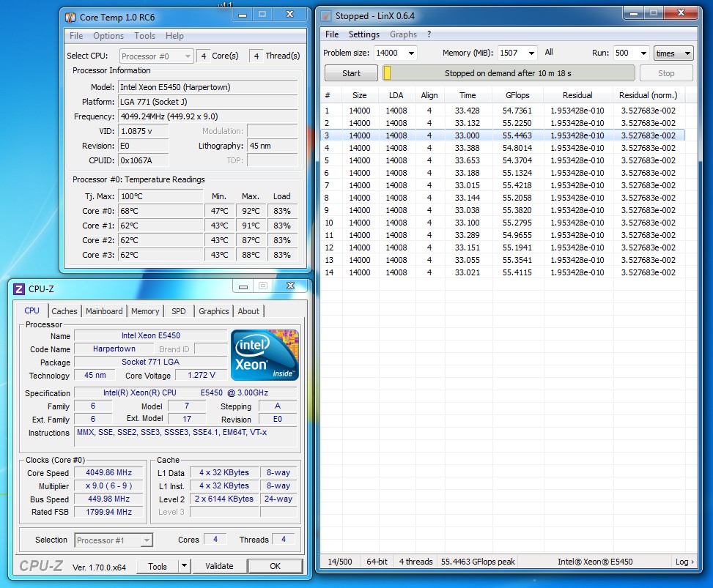Click the LinX progress bar status
Viewport: 713px width, 588px height.
tap(509, 73)
